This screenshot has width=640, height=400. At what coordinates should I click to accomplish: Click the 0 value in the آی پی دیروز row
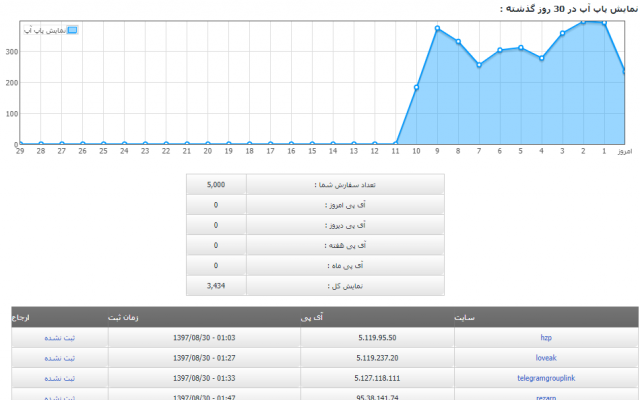pyautogui.click(x=216, y=225)
